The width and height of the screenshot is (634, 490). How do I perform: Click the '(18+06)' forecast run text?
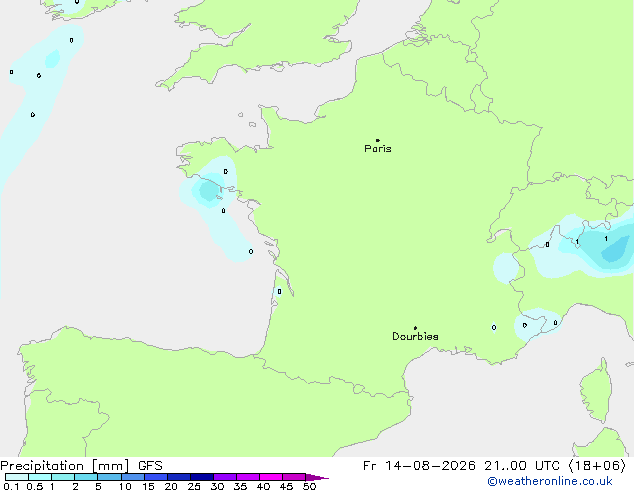597,466
